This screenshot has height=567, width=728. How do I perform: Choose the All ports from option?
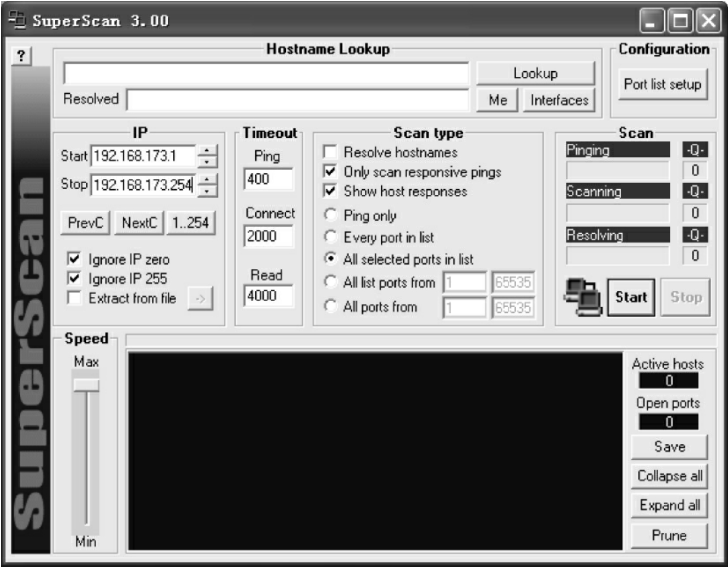330,307
